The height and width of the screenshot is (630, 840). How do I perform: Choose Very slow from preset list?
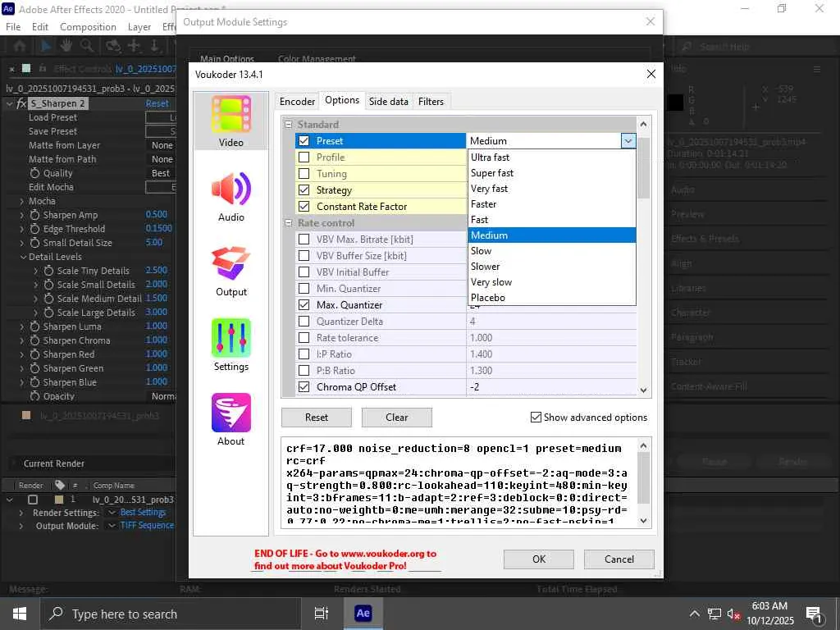coord(552,282)
